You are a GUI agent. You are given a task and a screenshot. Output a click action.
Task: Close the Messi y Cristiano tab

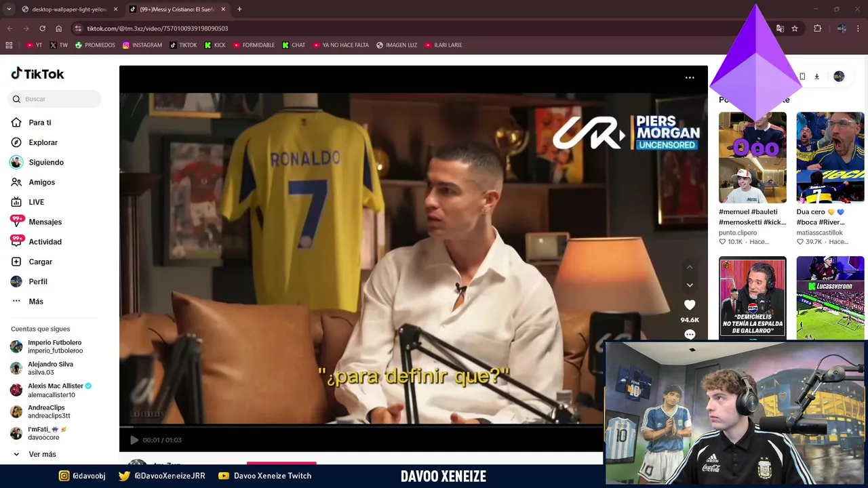click(222, 9)
